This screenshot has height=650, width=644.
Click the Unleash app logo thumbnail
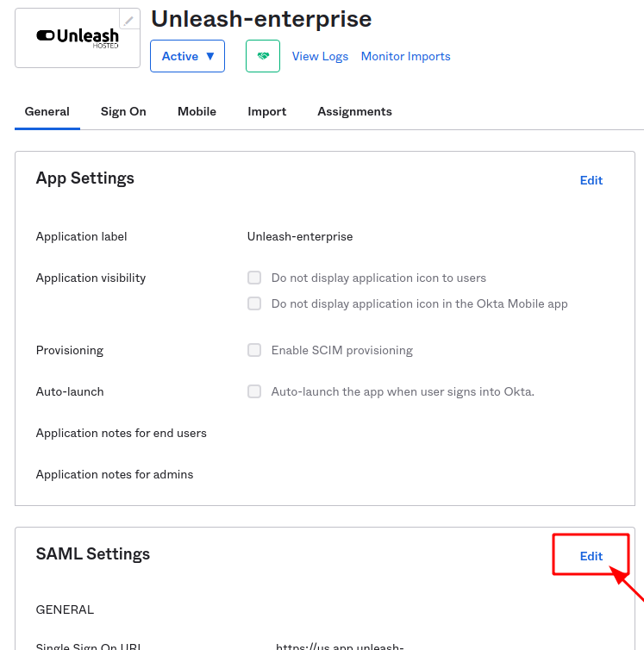(78, 37)
